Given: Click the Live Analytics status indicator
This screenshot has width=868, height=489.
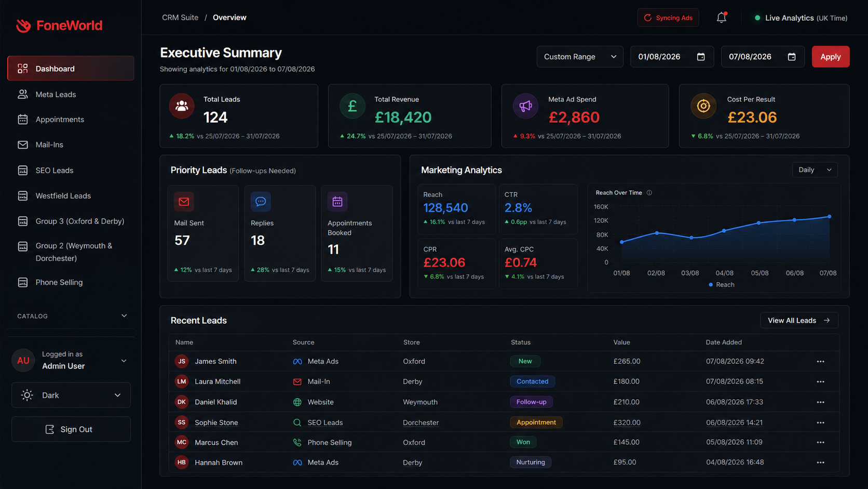Looking at the screenshot, I should click(x=801, y=18).
